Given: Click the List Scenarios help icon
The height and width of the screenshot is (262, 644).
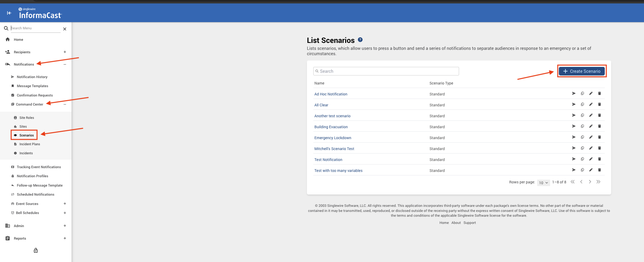Looking at the screenshot, I should click(x=360, y=40).
